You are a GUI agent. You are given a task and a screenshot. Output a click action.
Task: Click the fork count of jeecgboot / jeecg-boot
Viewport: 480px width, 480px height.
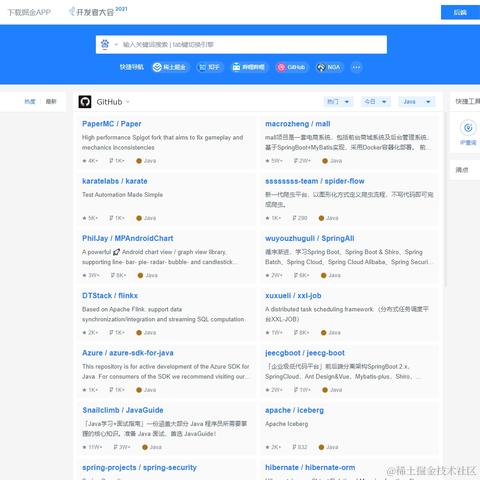pos(302,390)
